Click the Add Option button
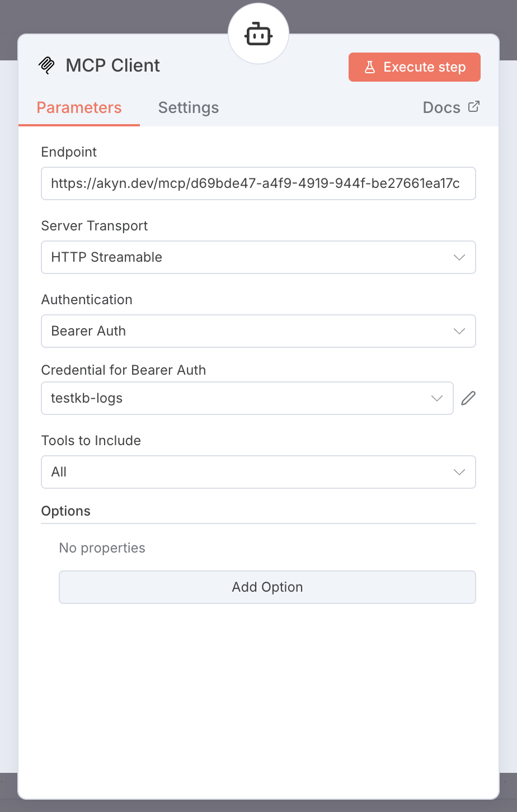The image size is (517, 812). [x=267, y=587]
